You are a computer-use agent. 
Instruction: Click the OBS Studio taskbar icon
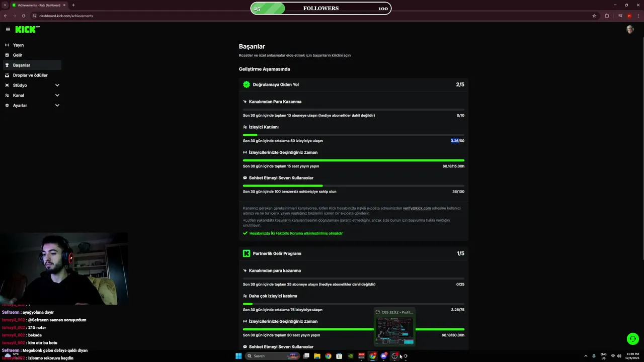[x=394, y=356]
